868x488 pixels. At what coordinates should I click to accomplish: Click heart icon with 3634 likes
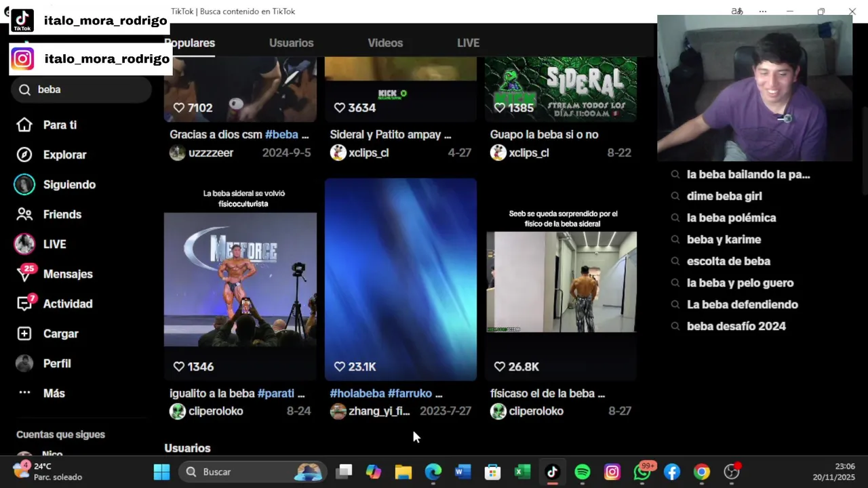340,108
